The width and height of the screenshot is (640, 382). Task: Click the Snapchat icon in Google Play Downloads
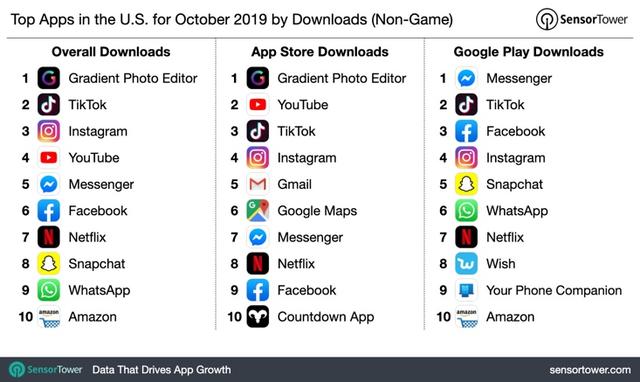tap(467, 184)
